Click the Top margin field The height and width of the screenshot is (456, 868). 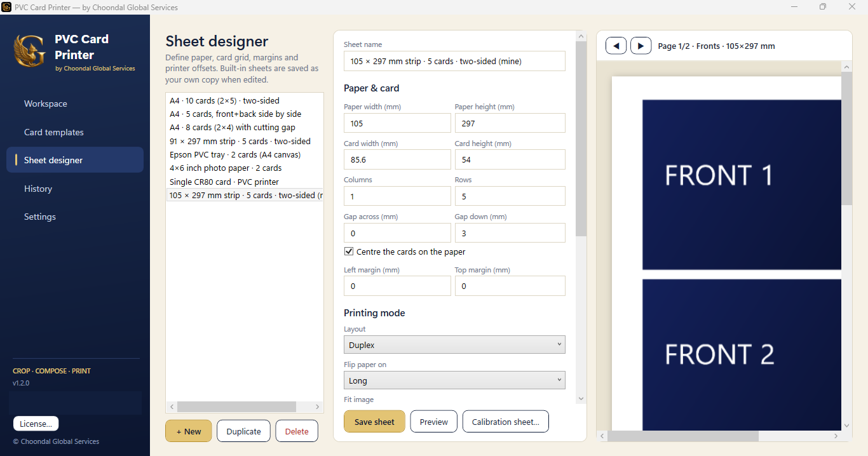(x=510, y=286)
